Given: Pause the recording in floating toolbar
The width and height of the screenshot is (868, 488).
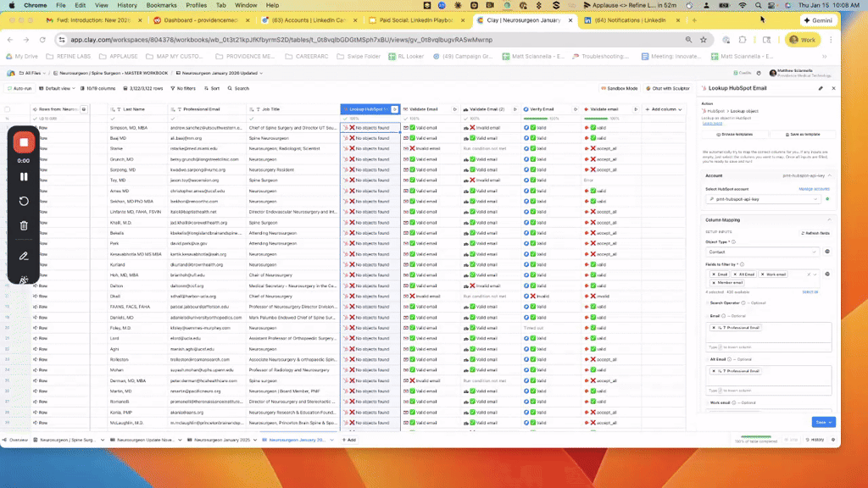Looking at the screenshot, I should 24,176.
